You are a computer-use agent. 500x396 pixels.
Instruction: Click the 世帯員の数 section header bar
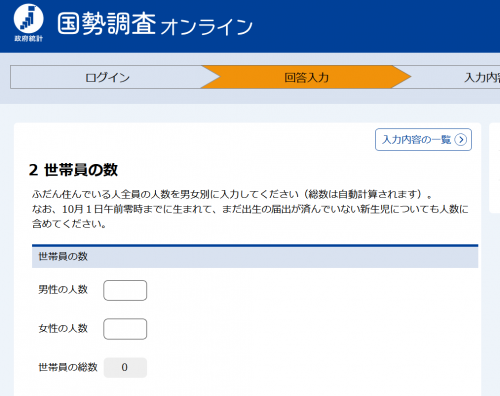255,256
